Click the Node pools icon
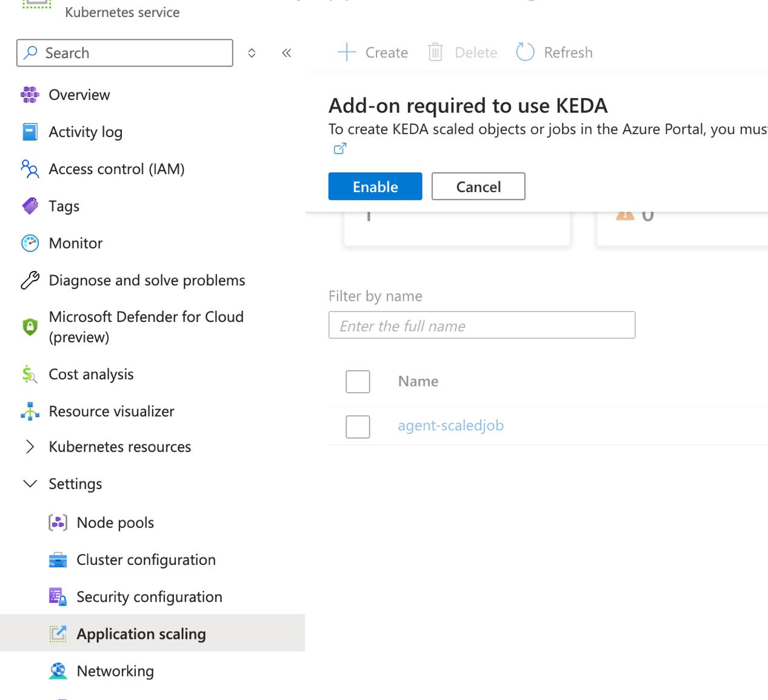The image size is (768, 700). [58, 522]
